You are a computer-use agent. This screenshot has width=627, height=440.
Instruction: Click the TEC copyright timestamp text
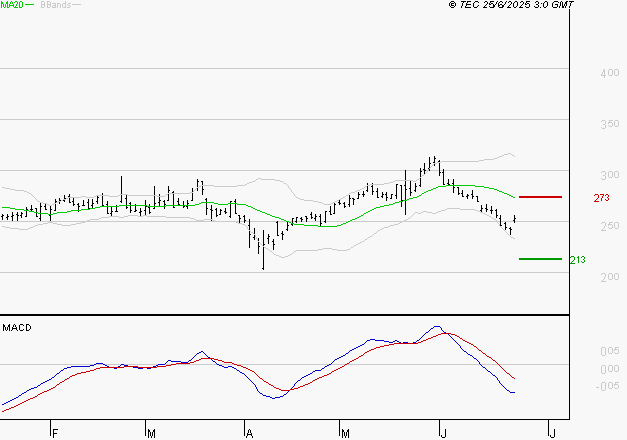tap(512, 5)
